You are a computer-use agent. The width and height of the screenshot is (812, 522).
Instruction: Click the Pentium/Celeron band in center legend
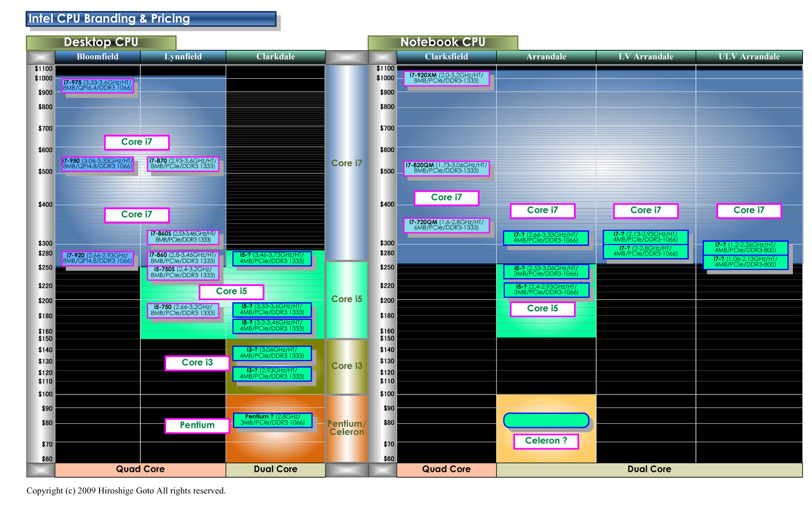pyautogui.click(x=346, y=428)
